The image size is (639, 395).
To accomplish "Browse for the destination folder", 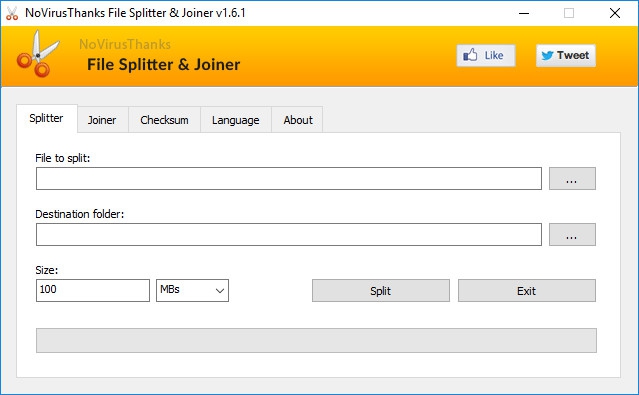I will [572, 234].
